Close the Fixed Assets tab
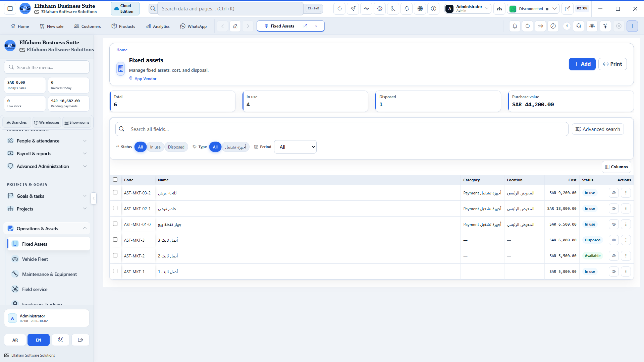This screenshot has width=644, height=362. click(316, 26)
